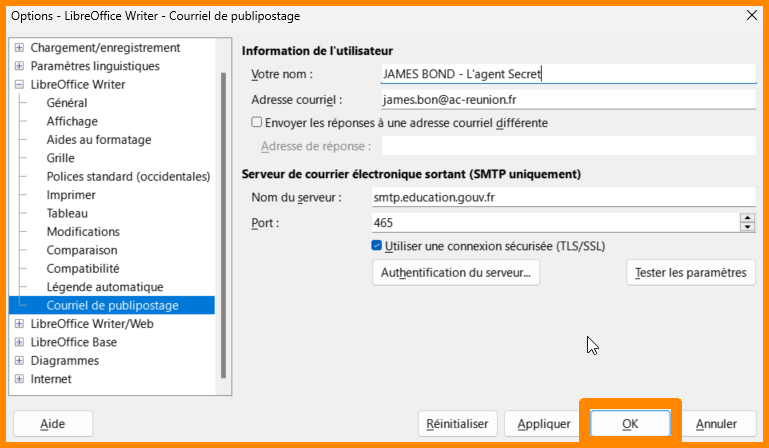Uncheck the secure connection TLS/SSL option
The width and height of the screenshot is (769, 448).
click(x=376, y=245)
